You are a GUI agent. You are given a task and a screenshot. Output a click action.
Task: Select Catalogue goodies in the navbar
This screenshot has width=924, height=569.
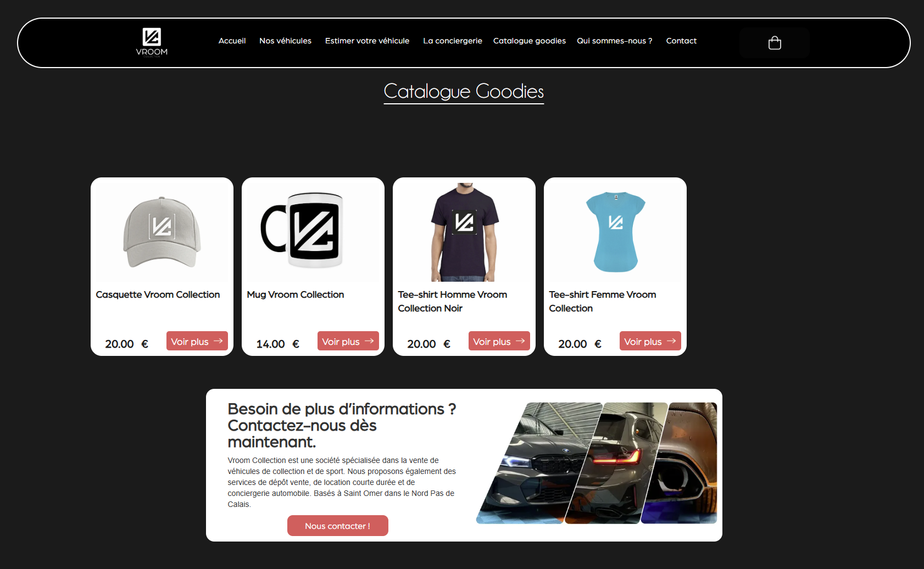[x=530, y=41]
